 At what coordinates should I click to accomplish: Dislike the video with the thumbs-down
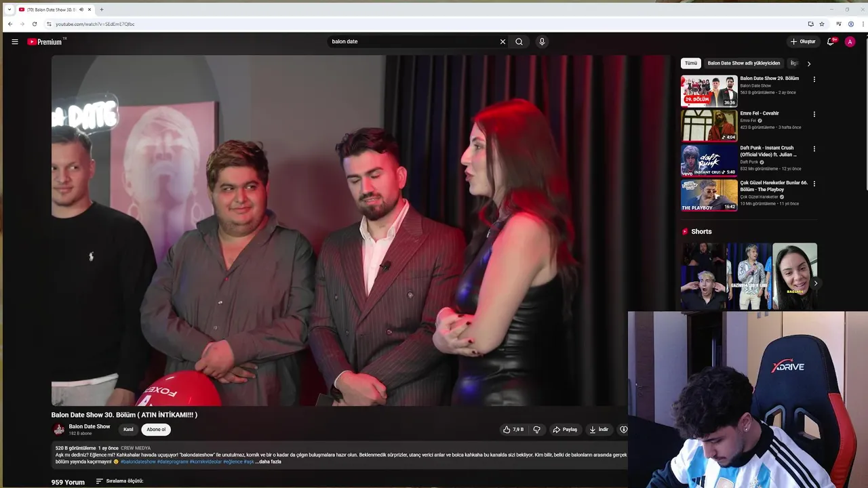(x=536, y=430)
